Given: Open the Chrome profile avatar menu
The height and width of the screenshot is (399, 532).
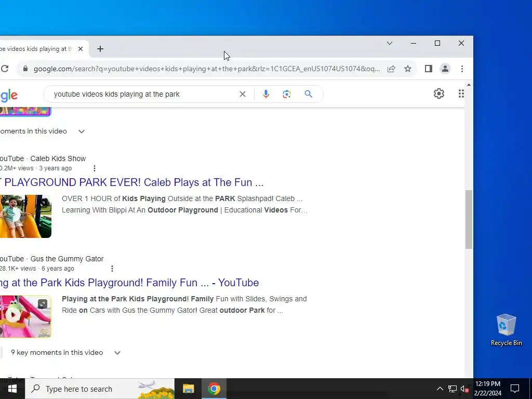Looking at the screenshot, I should pos(445,69).
